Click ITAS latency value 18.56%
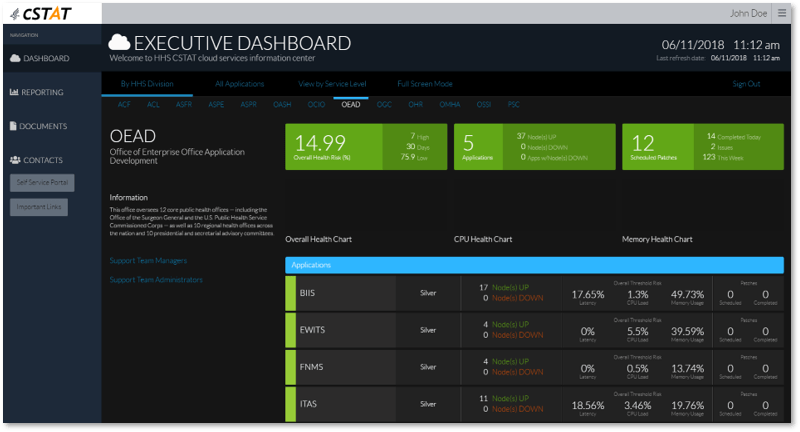This screenshot has height=432, width=800. (x=588, y=405)
